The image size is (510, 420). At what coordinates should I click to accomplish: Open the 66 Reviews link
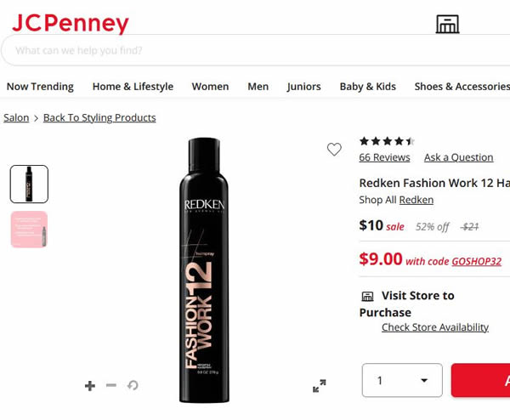click(384, 157)
